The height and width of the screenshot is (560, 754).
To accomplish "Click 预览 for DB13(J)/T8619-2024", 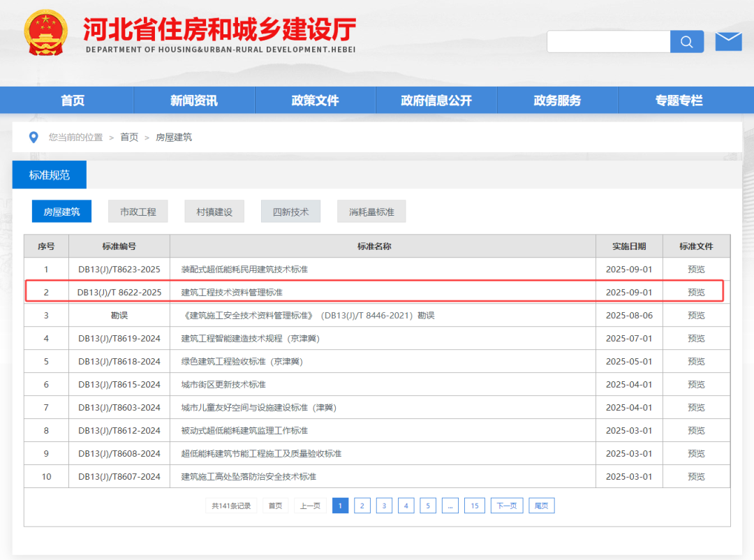I will point(696,339).
